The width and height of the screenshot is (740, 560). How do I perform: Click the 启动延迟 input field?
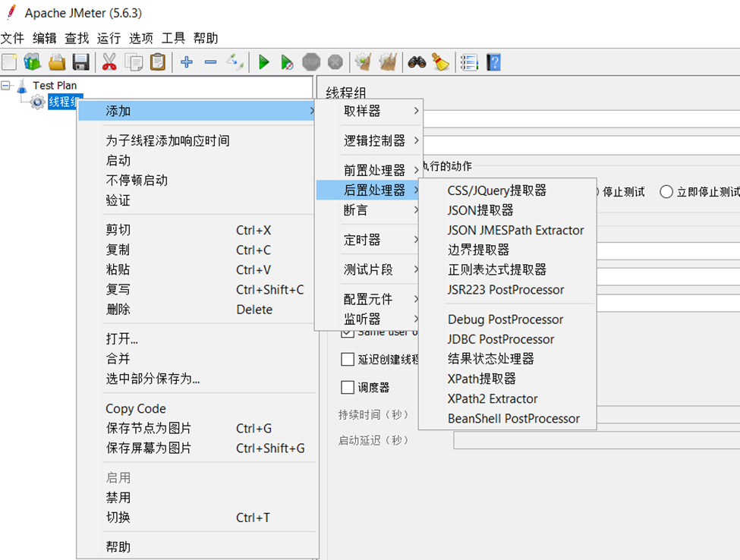[597, 440]
